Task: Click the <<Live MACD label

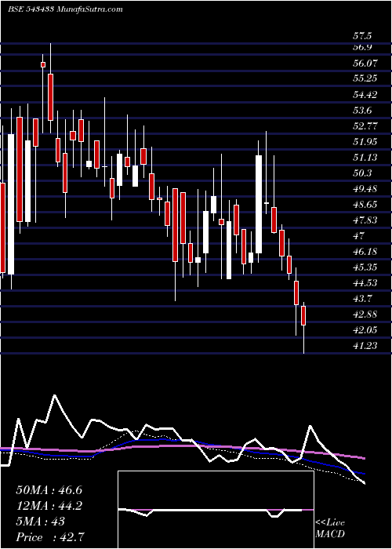Action: (x=330, y=529)
